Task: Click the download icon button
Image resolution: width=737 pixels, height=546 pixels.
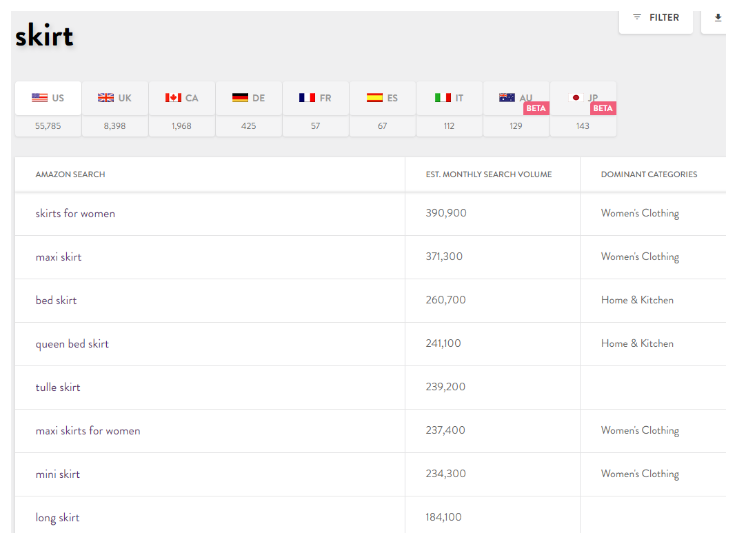Action: tap(717, 18)
